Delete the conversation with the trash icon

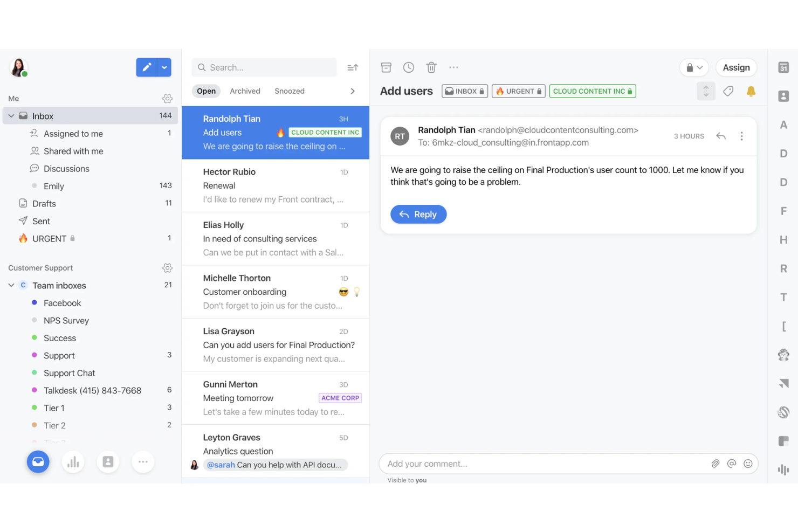[x=431, y=67]
